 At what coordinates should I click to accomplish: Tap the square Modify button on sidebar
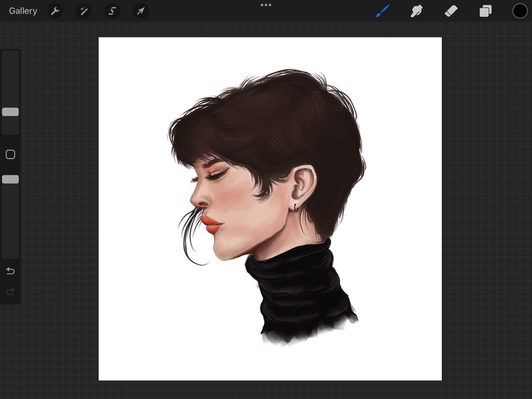[x=10, y=154]
